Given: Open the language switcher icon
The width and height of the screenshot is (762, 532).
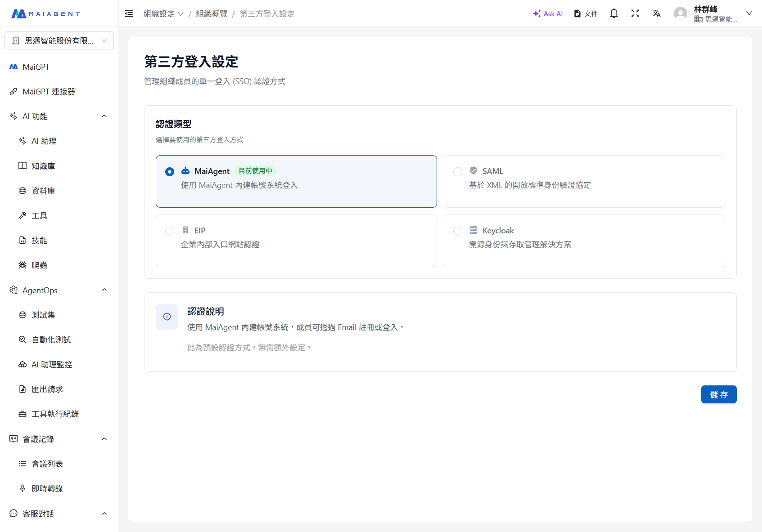Looking at the screenshot, I should tap(657, 13).
